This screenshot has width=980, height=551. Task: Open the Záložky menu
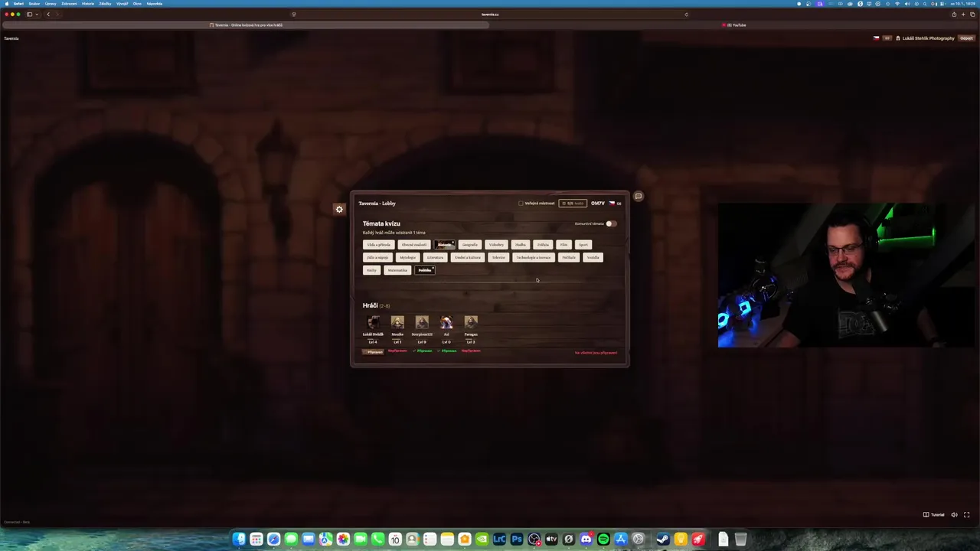pyautogui.click(x=105, y=3)
